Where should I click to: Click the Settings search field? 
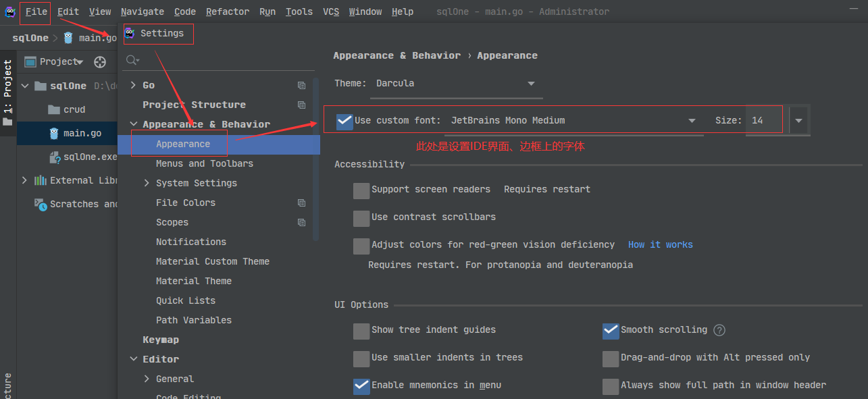pyautogui.click(x=219, y=61)
